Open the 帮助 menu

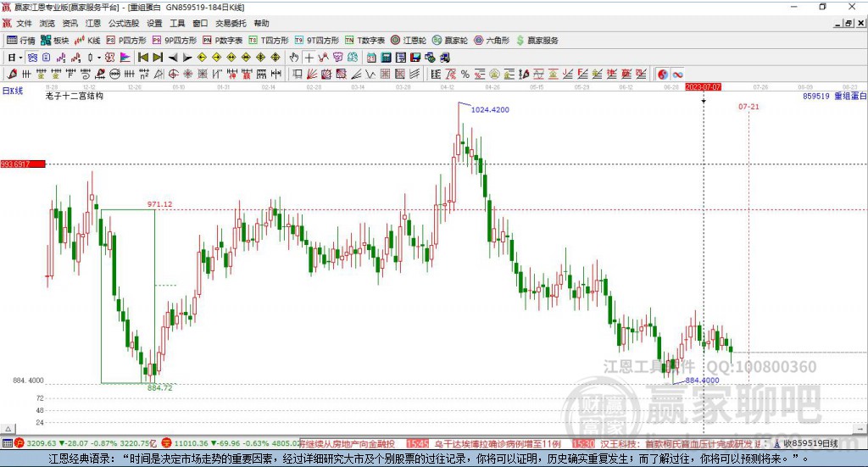pos(261,23)
